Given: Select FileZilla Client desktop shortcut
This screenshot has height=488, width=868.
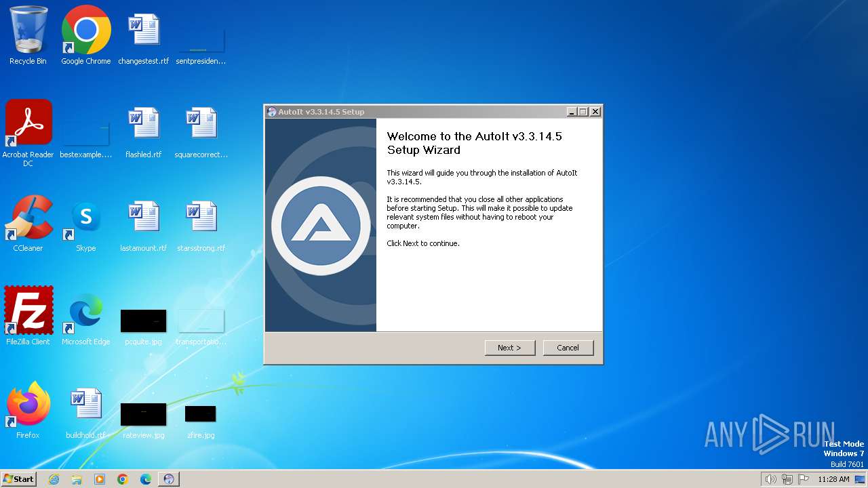Looking at the screenshot, I should (28, 316).
